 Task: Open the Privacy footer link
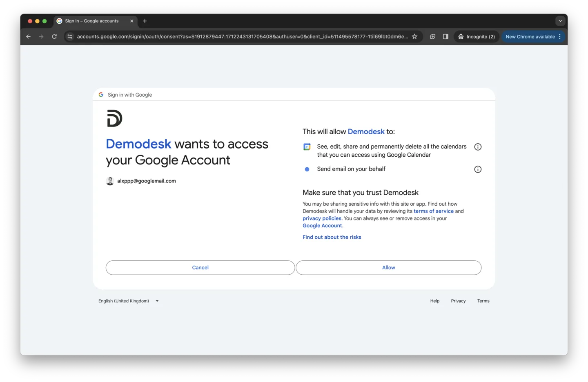point(458,301)
